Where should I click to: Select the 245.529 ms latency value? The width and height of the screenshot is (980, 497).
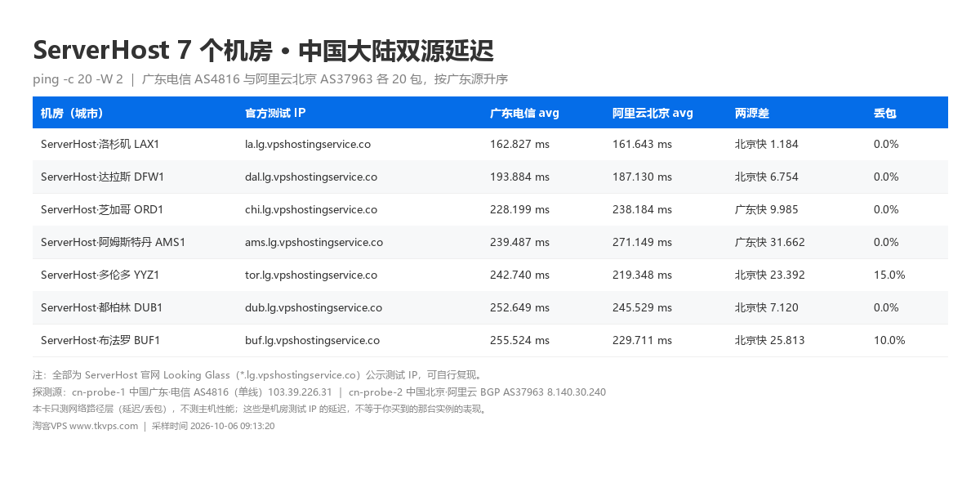642,307
